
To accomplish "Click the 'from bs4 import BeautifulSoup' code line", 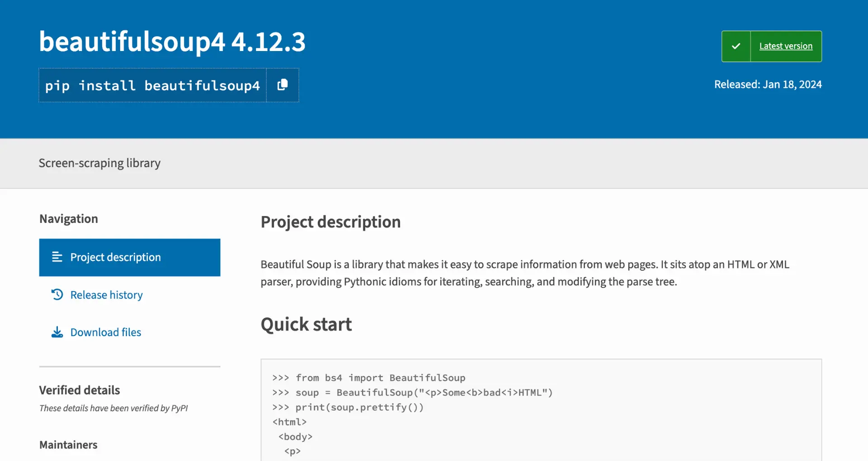I will 368,378.
